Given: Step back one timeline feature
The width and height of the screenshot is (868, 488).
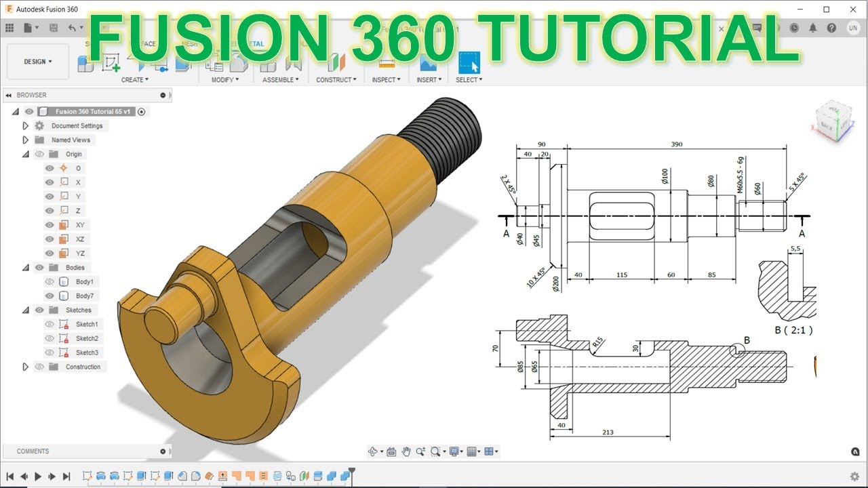Looking at the screenshot, I should [x=24, y=476].
